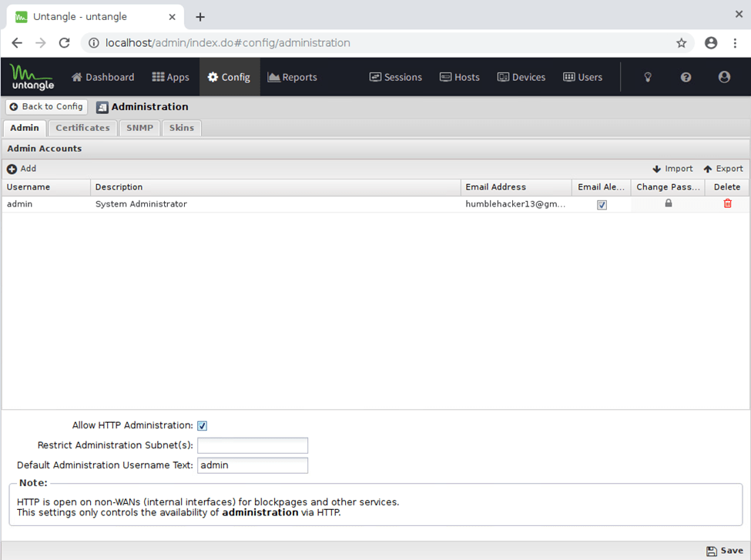751x560 pixels.
Task: Open the account user icon in navbar
Action: [x=723, y=77]
